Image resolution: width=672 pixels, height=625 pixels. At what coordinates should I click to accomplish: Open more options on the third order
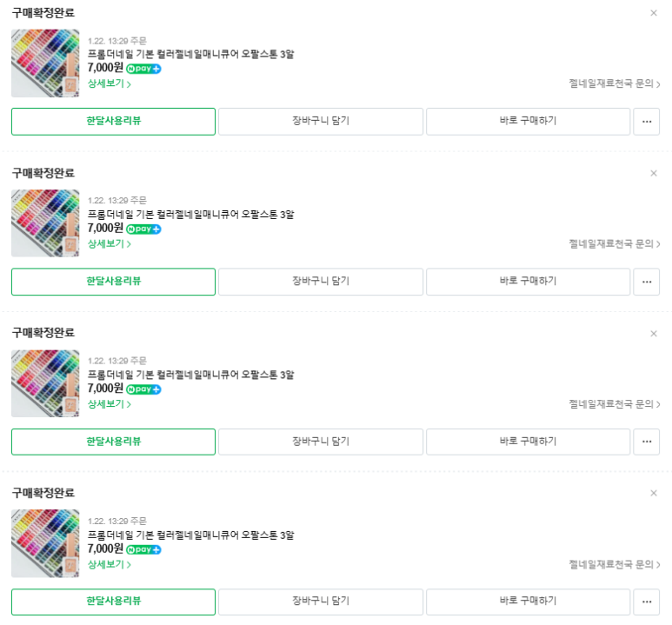click(646, 442)
